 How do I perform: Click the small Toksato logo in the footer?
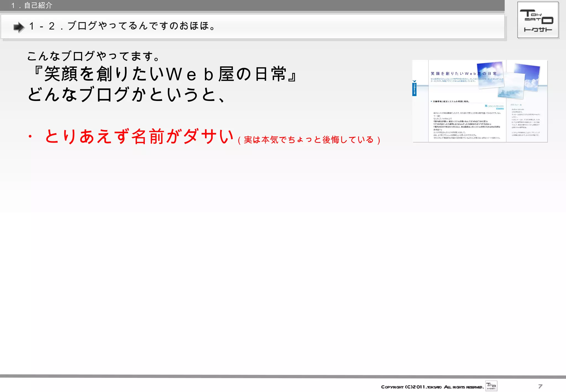point(491,386)
